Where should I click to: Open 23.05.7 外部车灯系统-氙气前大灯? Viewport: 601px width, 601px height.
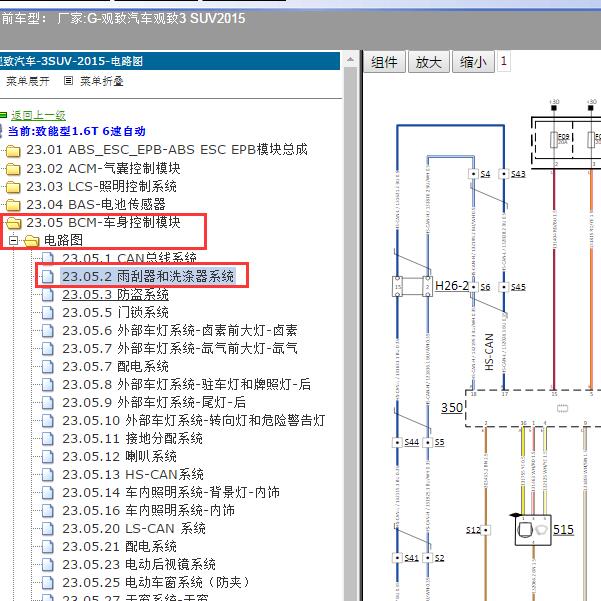(180, 348)
